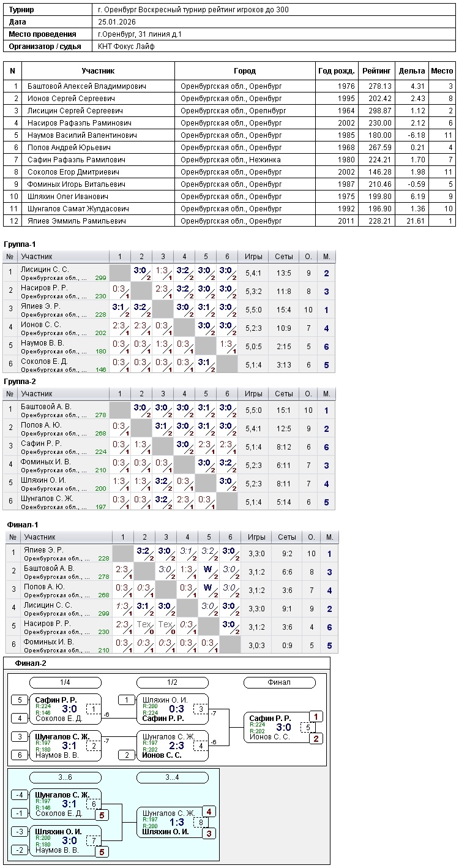Click the Город column header
The width and height of the screenshot is (459, 868).
click(x=245, y=71)
